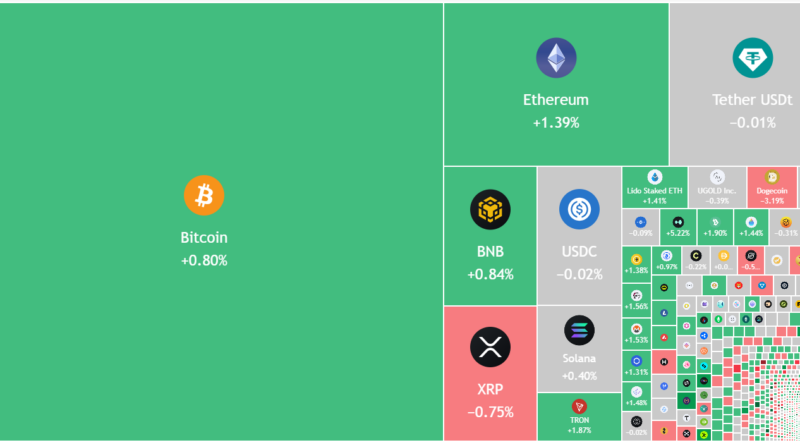
Task: Click Bitcoin's +0.80% change value
Action: (x=204, y=260)
